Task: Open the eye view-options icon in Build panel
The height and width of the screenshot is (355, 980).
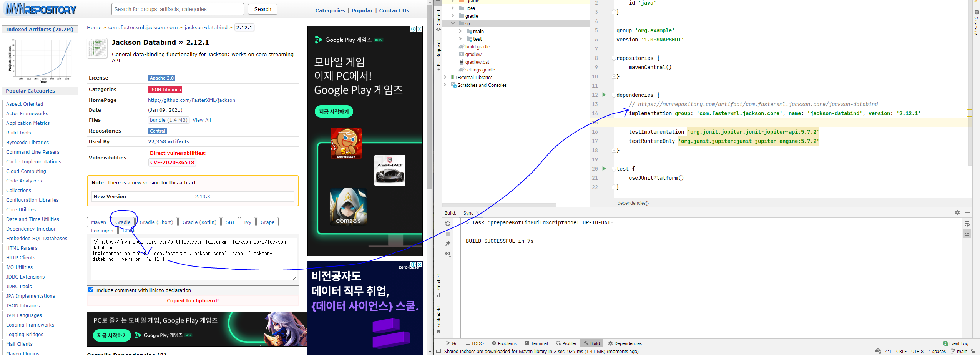Action: tap(448, 254)
